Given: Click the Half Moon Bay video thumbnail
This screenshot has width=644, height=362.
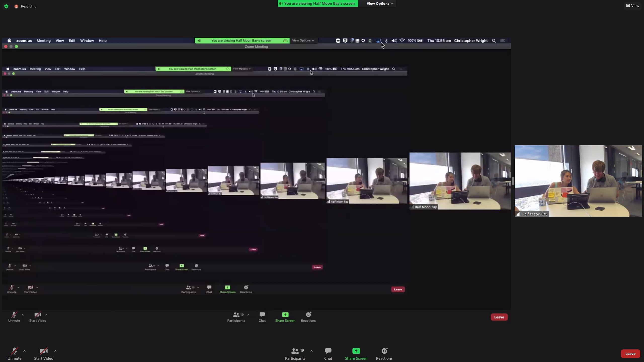Looking at the screenshot, I should click(x=578, y=181).
